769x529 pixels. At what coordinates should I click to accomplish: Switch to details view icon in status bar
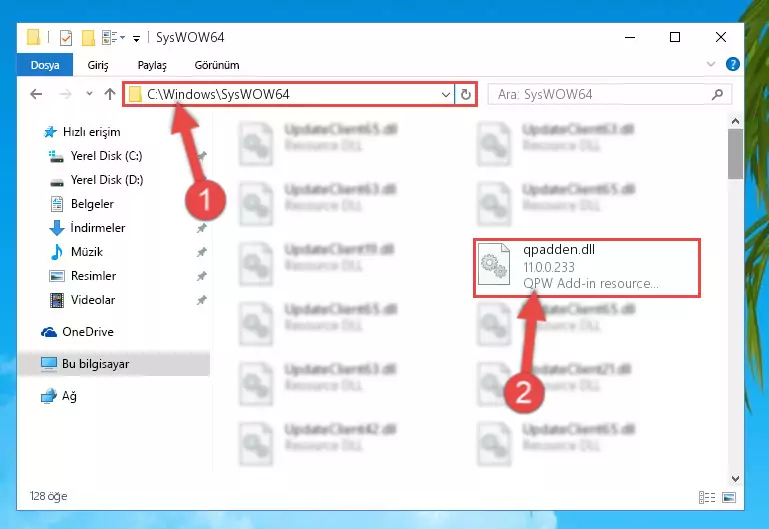707,498
